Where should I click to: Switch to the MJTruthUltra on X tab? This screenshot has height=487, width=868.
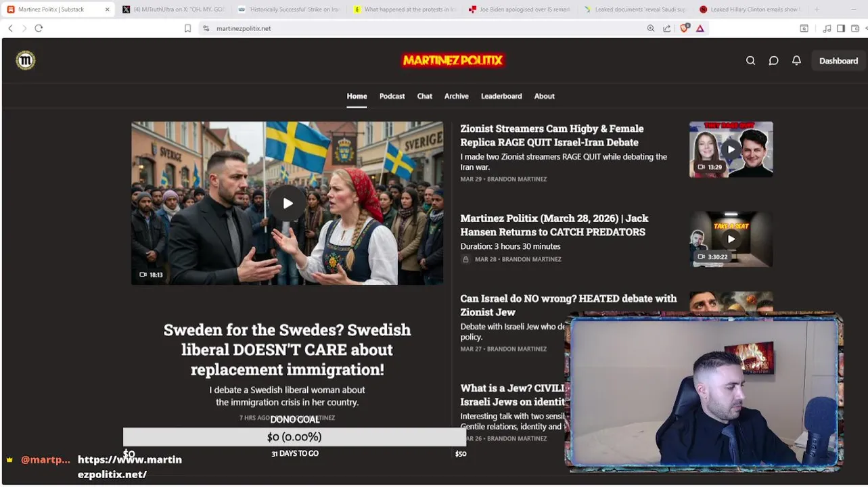pyautogui.click(x=174, y=9)
